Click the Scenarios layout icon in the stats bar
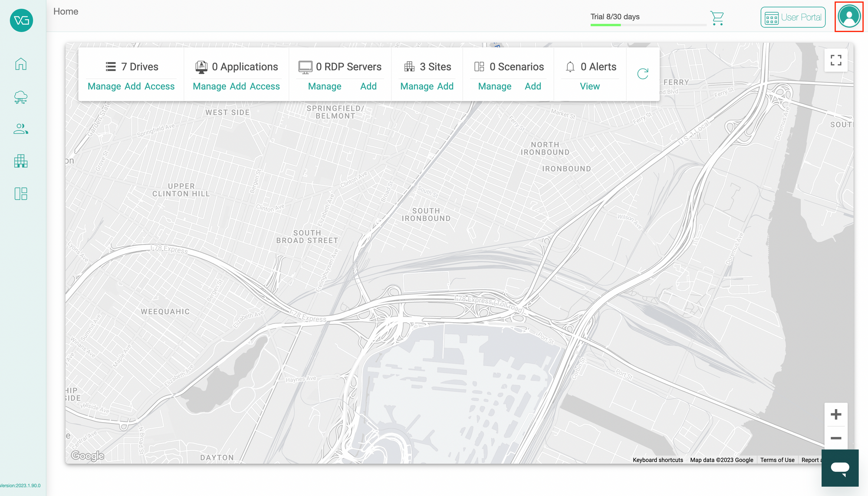Image resolution: width=868 pixels, height=496 pixels. pos(479,66)
